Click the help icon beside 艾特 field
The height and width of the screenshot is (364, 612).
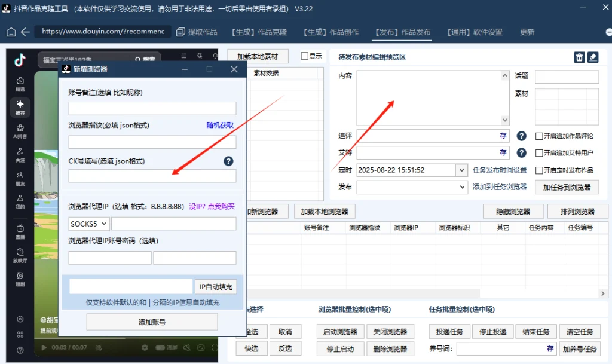[x=521, y=152]
